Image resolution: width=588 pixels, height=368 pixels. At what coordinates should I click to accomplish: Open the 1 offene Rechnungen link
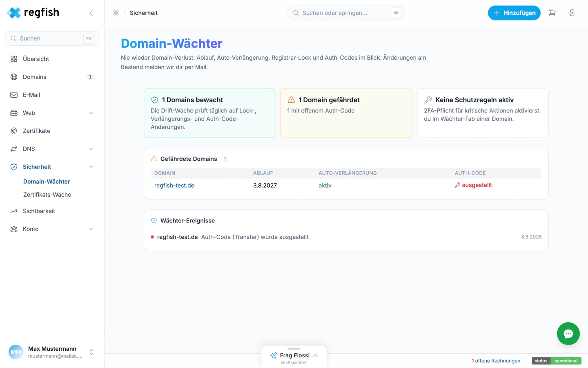point(496,361)
